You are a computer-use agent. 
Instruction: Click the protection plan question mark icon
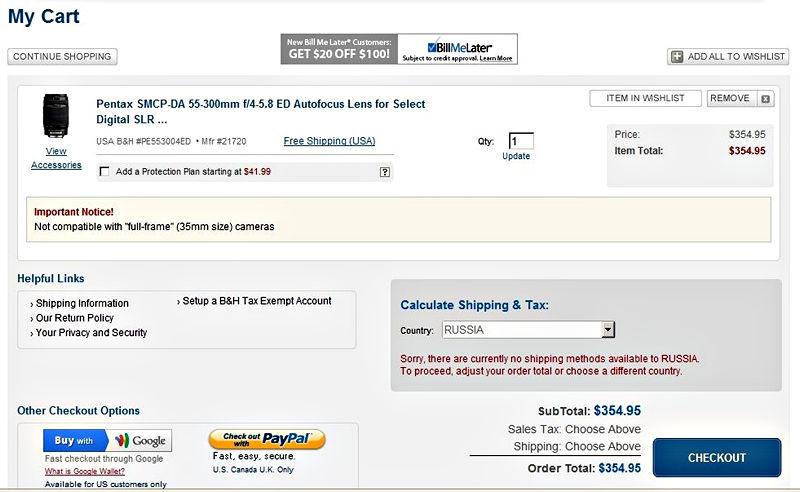coord(384,172)
